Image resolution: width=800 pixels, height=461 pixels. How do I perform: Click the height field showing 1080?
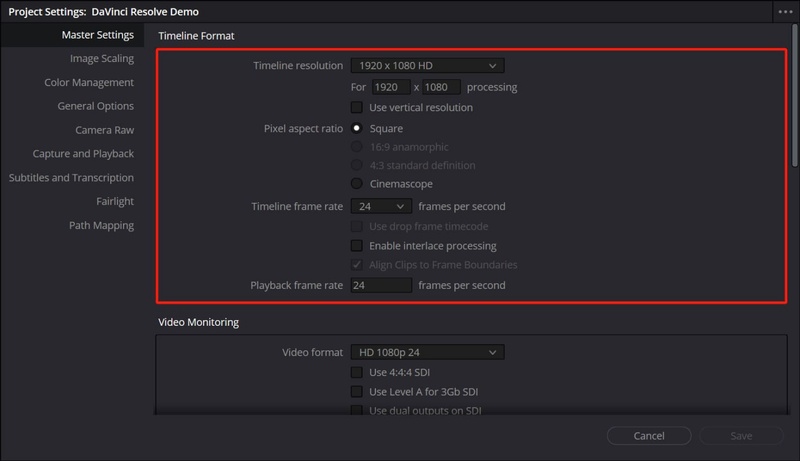click(x=441, y=87)
